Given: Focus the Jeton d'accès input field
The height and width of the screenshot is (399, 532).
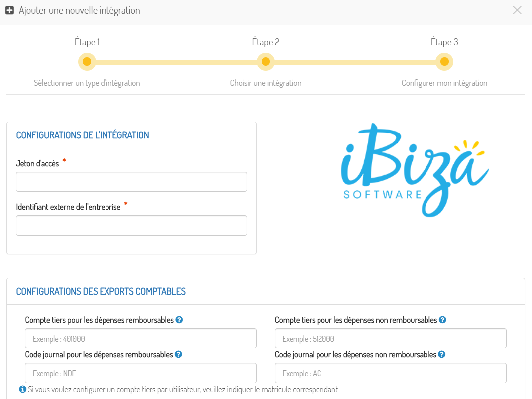Looking at the screenshot, I should (x=132, y=182).
